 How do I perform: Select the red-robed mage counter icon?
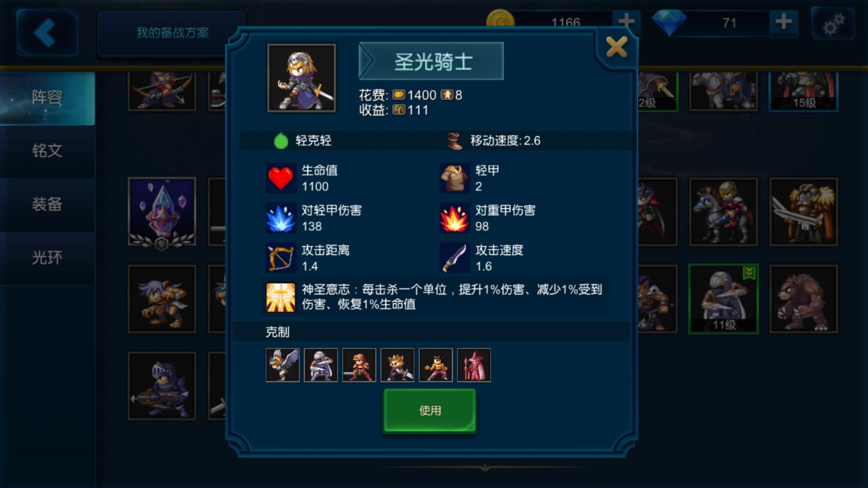[x=474, y=365]
